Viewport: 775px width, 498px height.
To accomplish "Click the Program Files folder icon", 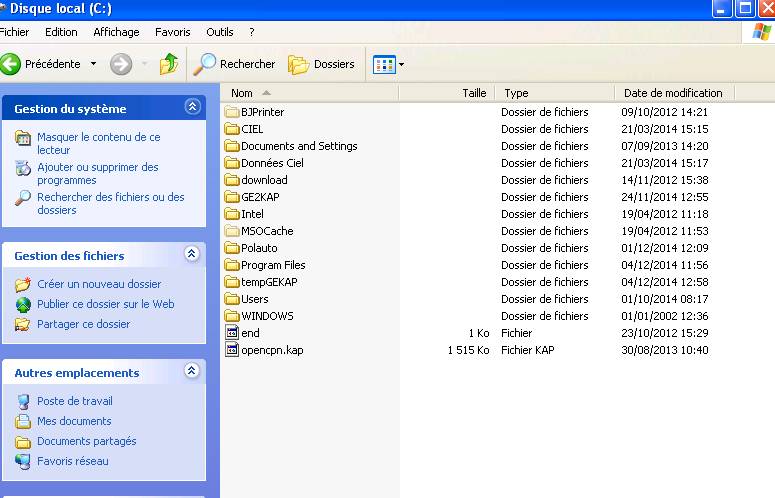I will pyautogui.click(x=232, y=265).
